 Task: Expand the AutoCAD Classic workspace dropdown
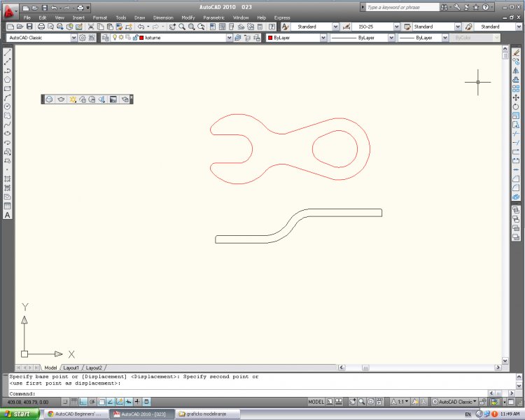[x=73, y=38]
